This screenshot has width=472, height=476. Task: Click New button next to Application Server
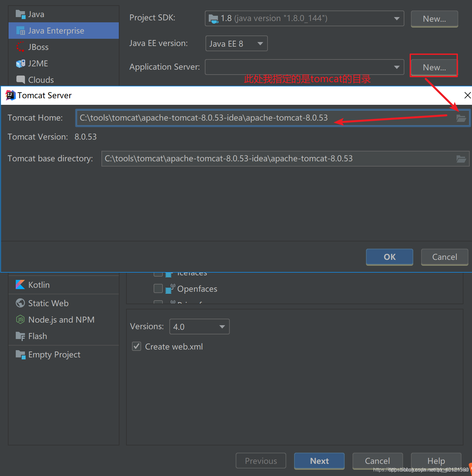click(x=434, y=67)
